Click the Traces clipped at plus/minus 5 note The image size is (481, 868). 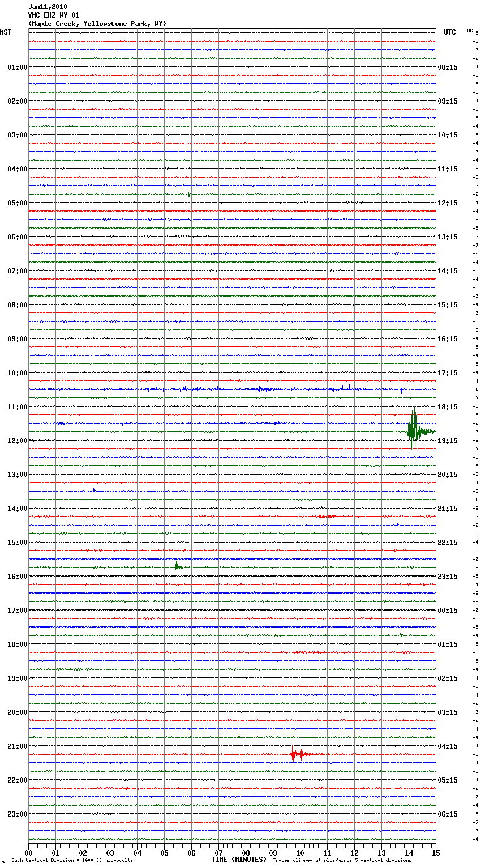coord(342,861)
